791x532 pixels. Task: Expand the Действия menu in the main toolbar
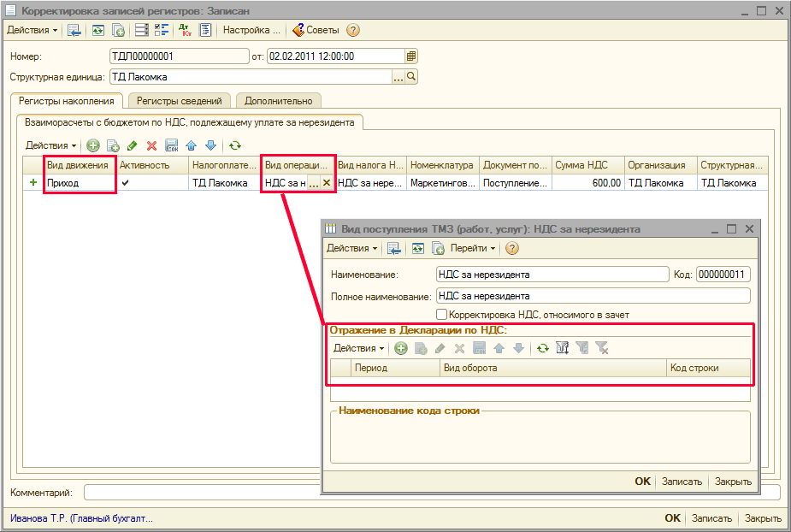click(32, 30)
